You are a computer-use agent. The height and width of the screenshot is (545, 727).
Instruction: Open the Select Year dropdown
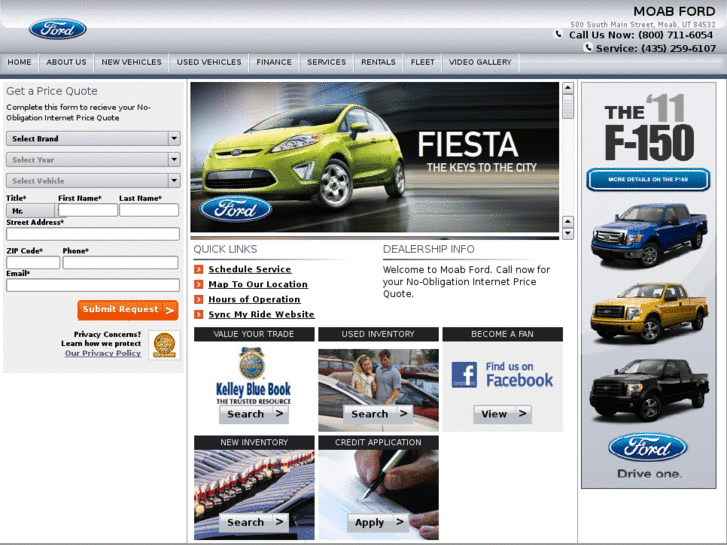pyautogui.click(x=93, y=160)
